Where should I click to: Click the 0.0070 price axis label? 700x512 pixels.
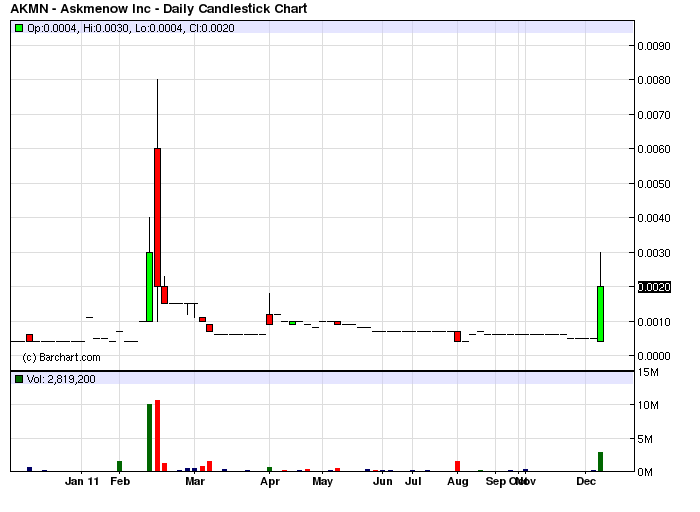click(x=654, y=115)
